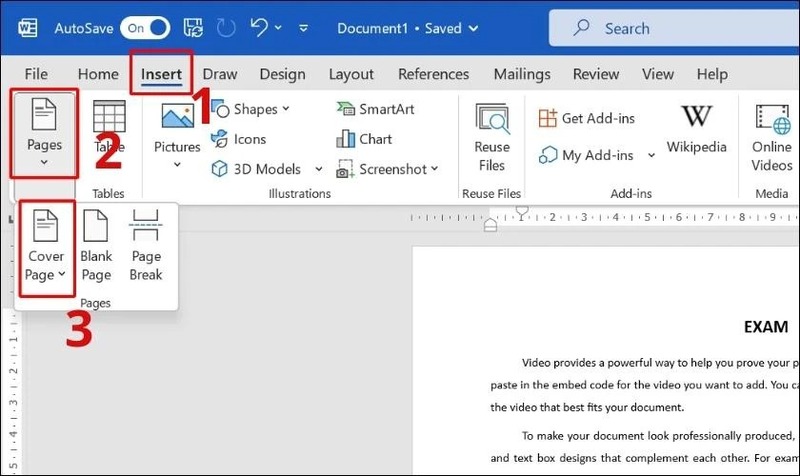This screenshot has width=800, height=476.
Task: Toggle the AutoSave switch off
Action: pos(145,28)
